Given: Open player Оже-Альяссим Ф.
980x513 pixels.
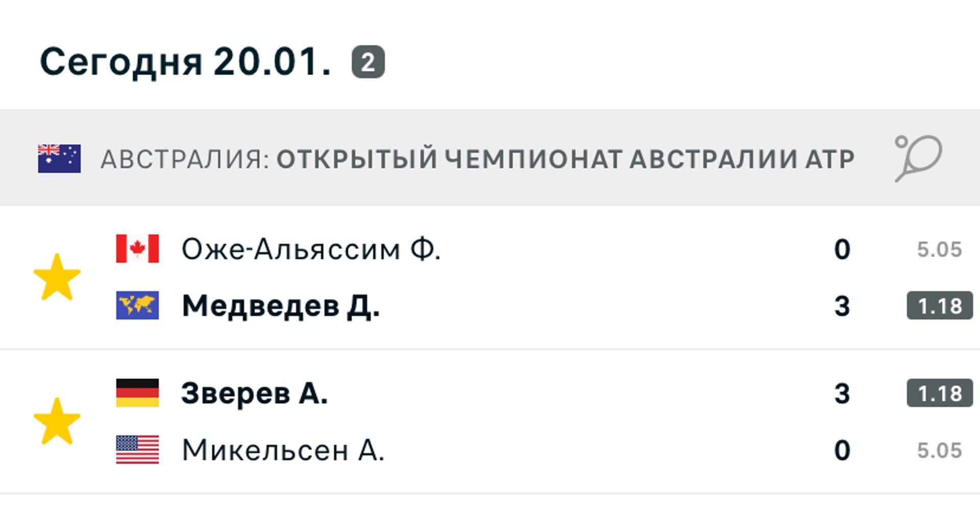Looking at the screenshot, I should pos(311,249).
